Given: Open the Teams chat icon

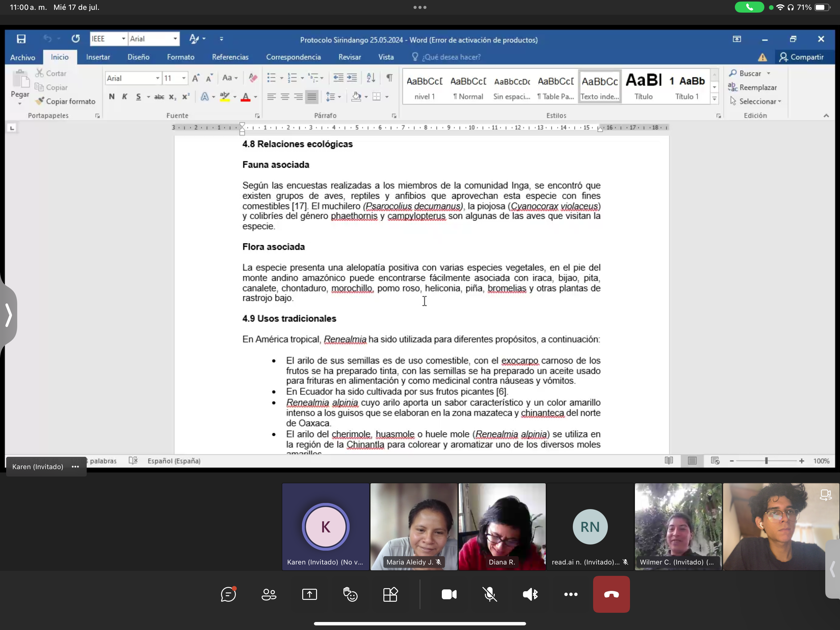Looking at the screenshot, I should pos(228,594).
